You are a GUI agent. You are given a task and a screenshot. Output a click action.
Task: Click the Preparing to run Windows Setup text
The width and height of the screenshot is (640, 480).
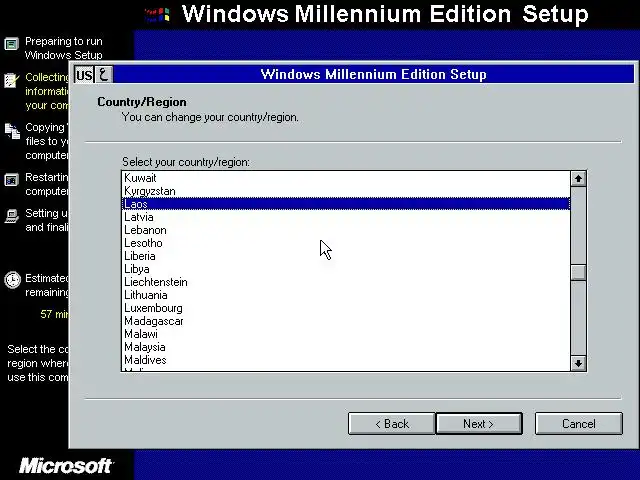click(64, 48)
